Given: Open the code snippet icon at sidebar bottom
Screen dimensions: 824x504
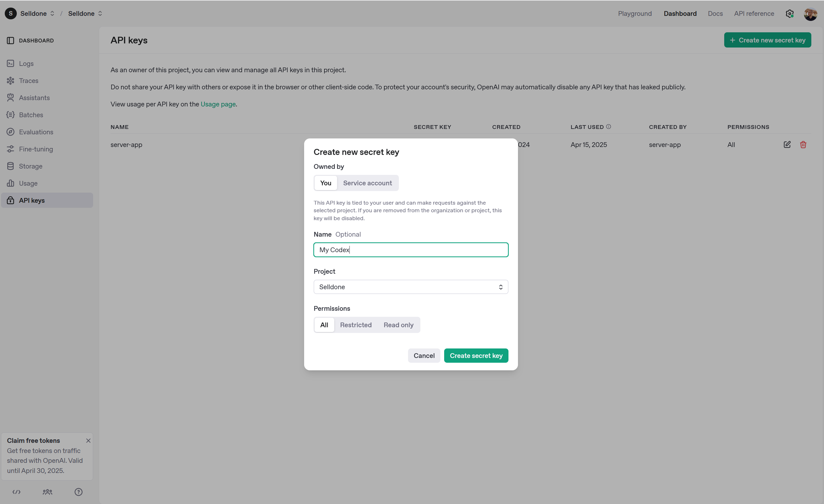Looking at the screenshot, I should (x=16, y=492).
